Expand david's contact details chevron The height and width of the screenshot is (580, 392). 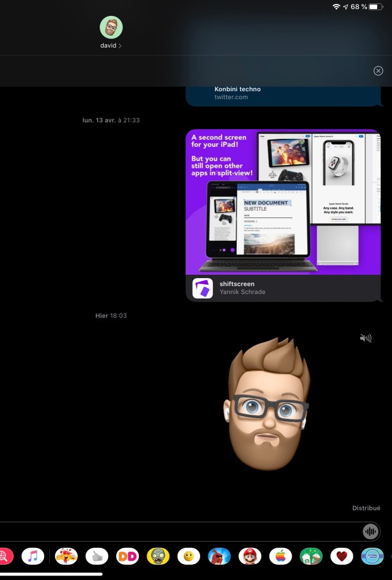tap(120, 46)
